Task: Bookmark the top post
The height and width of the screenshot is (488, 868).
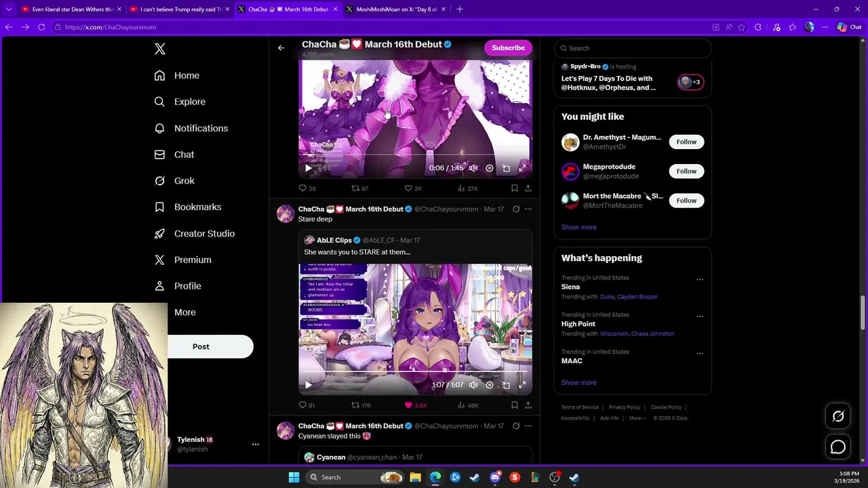Action: 515,188
